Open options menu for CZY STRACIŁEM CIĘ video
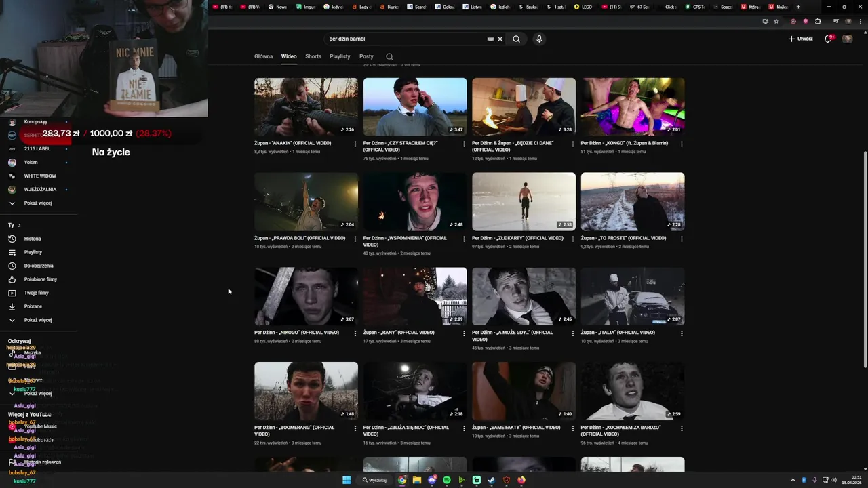 tap(464, 144)
